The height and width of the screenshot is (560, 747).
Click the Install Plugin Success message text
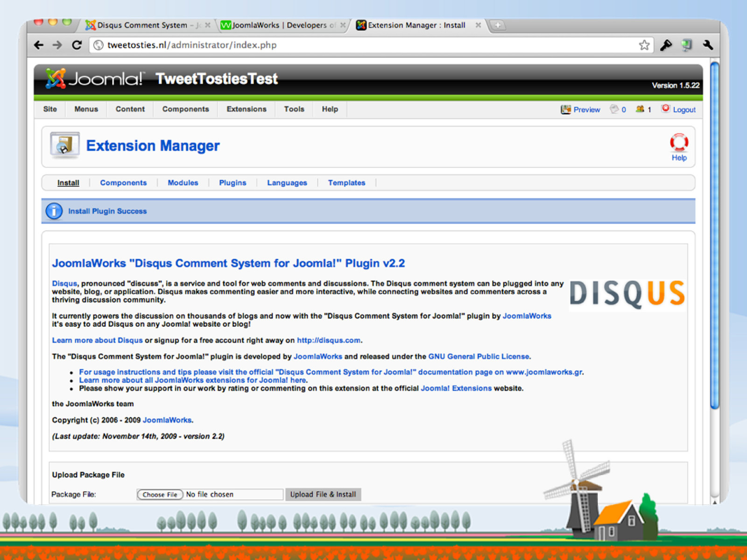click(107, 211)
